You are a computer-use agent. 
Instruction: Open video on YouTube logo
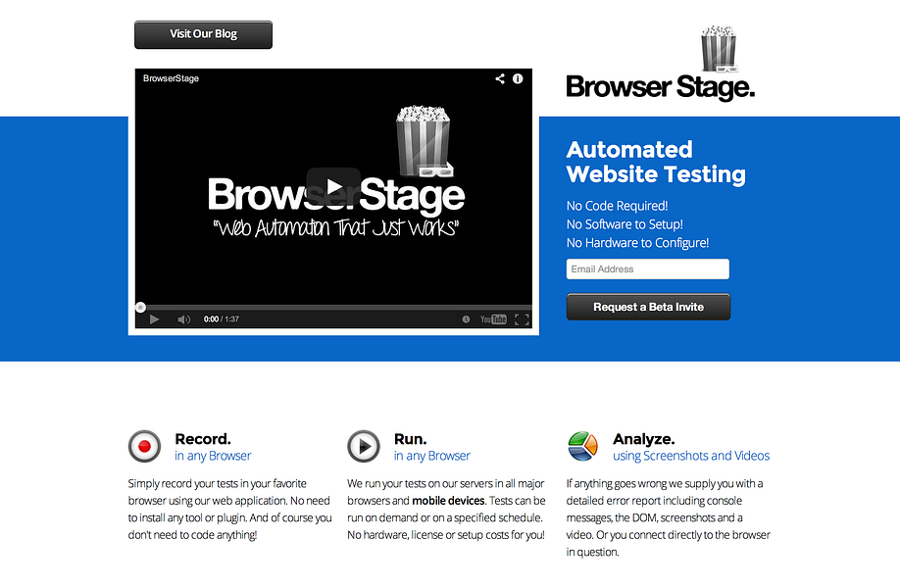[x=493, y=319]
